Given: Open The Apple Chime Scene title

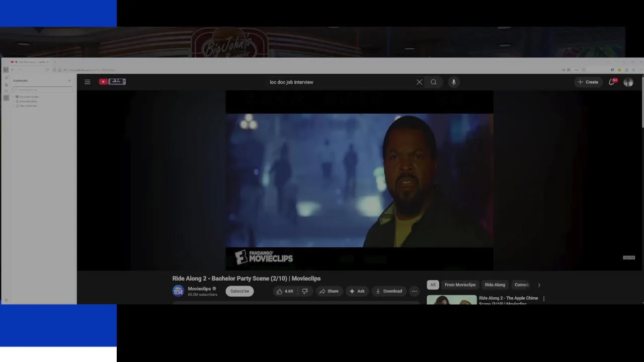Looking at the screenshot, I should (508, 301).
